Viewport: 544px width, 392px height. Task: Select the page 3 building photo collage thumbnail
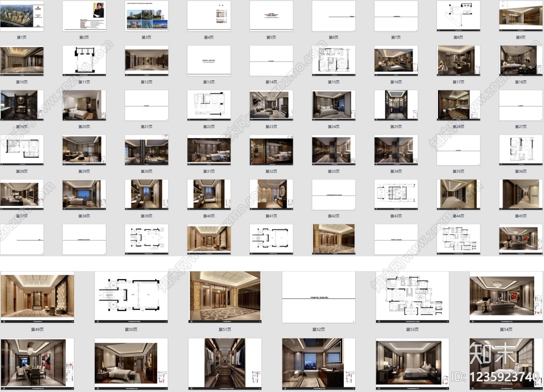coord(147,16)
